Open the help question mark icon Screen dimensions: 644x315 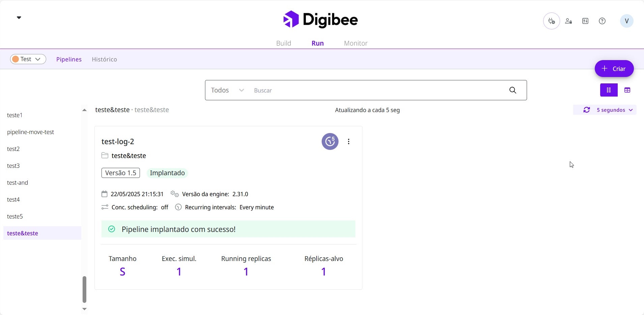point(602,21)
